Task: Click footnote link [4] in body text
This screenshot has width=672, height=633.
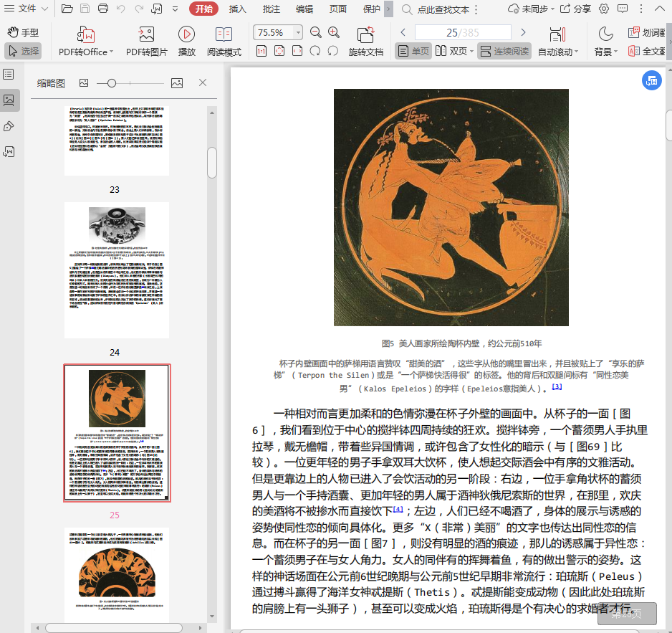Action: 398,509
